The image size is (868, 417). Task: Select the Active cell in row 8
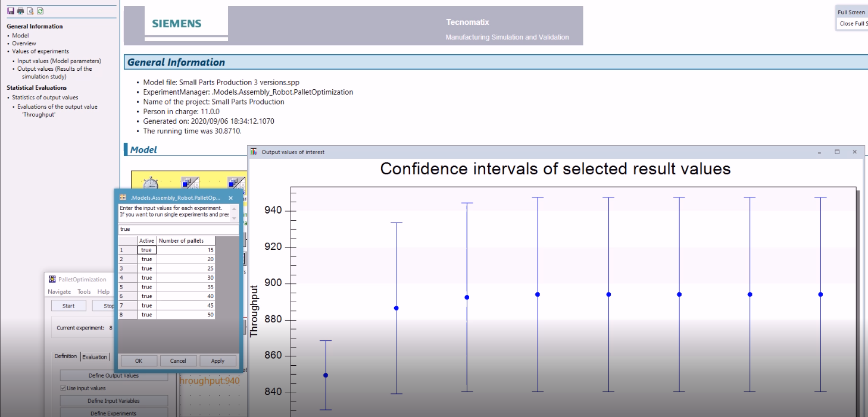pyautogui.click(x=147, y=315)
